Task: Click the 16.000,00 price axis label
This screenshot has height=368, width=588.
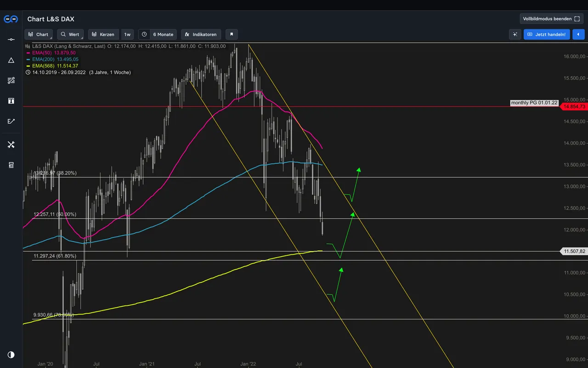Action: point(575,57)
